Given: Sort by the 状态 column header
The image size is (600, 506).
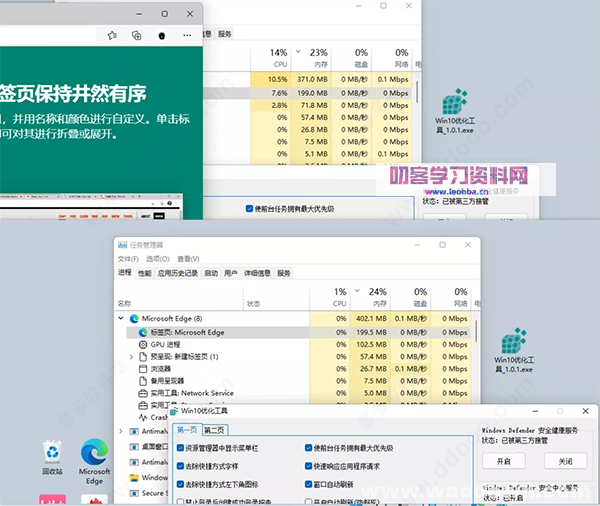Looking at the screenshot, I should tap(276, 298).
